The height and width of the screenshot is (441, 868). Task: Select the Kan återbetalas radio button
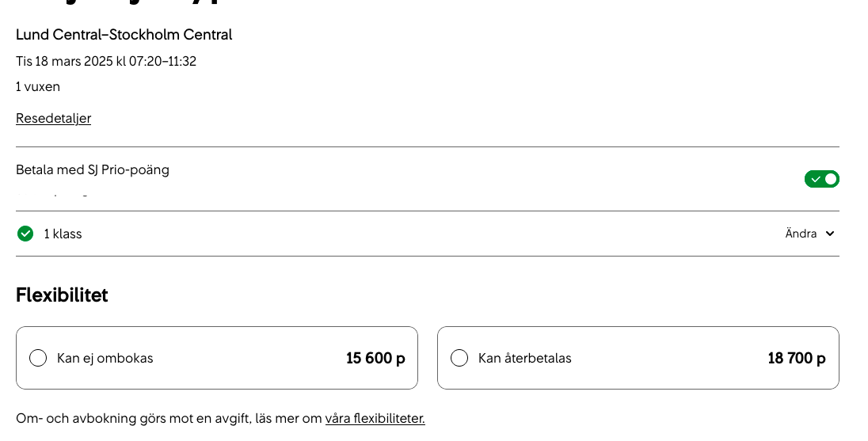pos(459,358)
